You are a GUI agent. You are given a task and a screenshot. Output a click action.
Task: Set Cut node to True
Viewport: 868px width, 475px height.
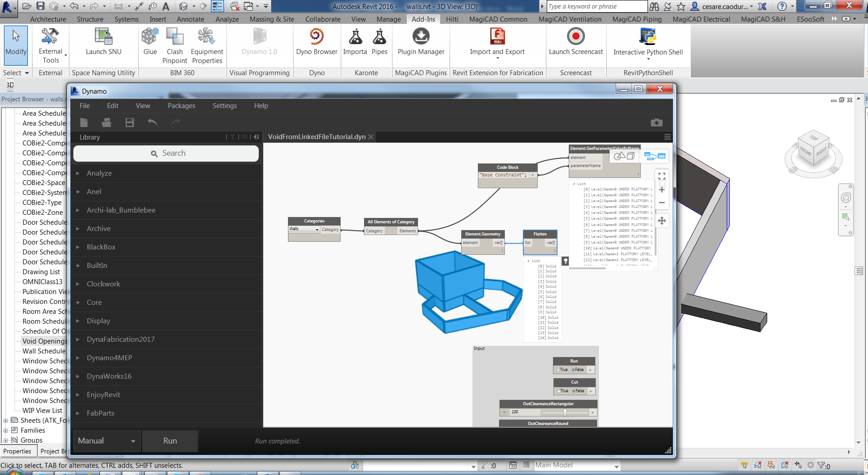[558, 391]
